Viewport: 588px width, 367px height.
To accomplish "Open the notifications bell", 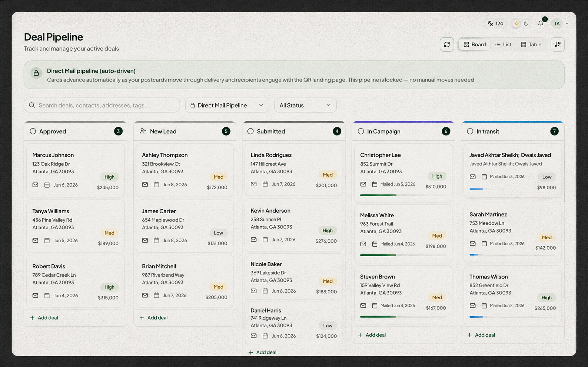I will point(541,23).
